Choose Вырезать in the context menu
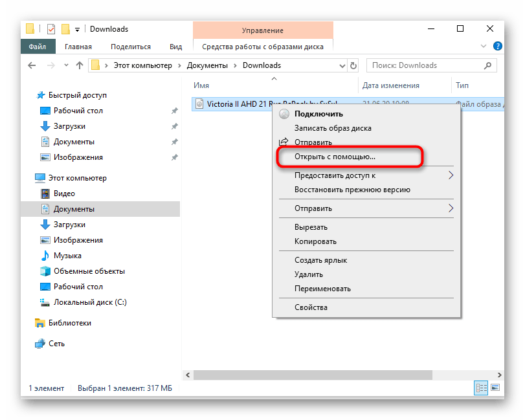The width and height of the screenshot is (525, 420). point(366,227)
